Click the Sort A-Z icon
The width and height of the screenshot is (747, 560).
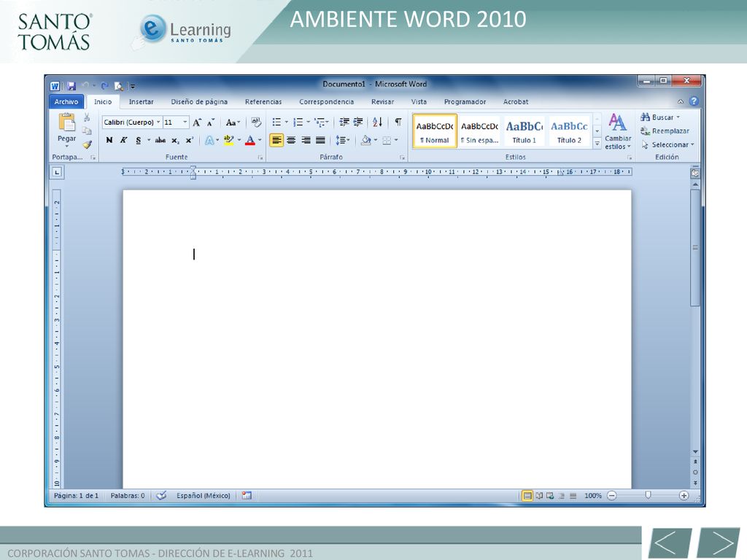pos(377,122)
